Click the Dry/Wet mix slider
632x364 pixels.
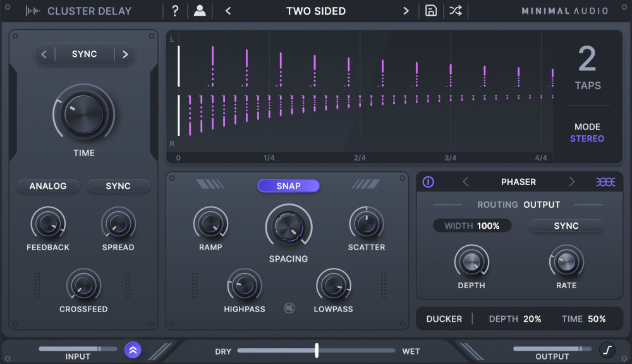tap(316, 351)
